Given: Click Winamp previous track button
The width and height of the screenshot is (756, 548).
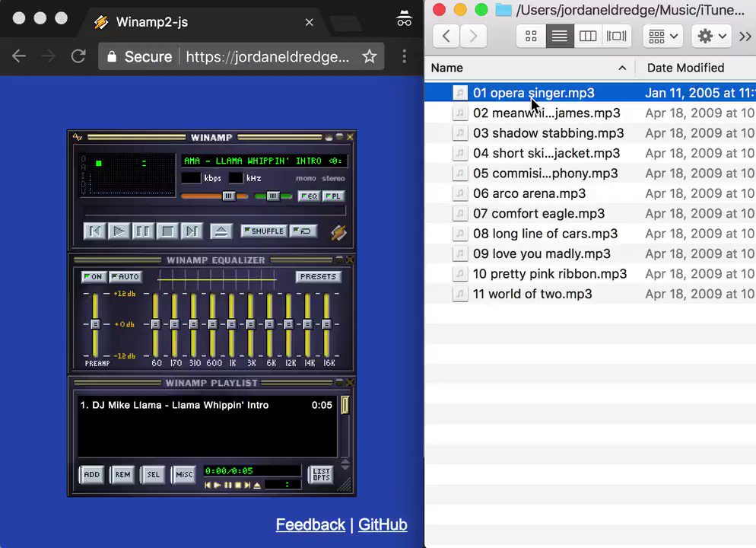Looking at the screenshot, I should tap(94, 231).
